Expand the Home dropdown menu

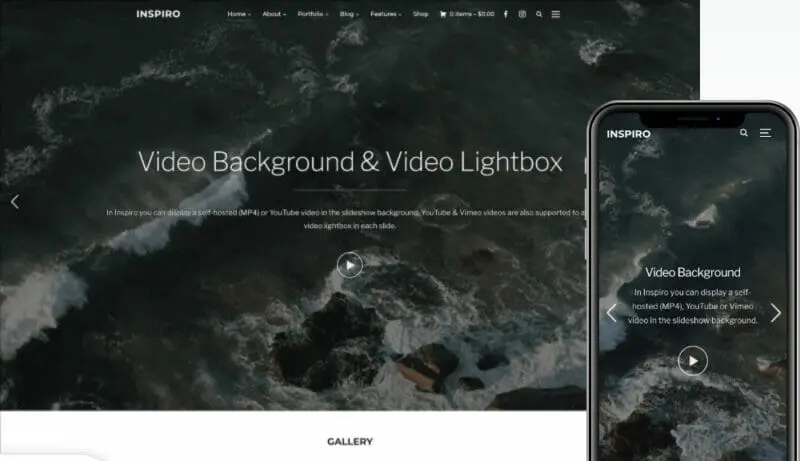click(238, 14)
